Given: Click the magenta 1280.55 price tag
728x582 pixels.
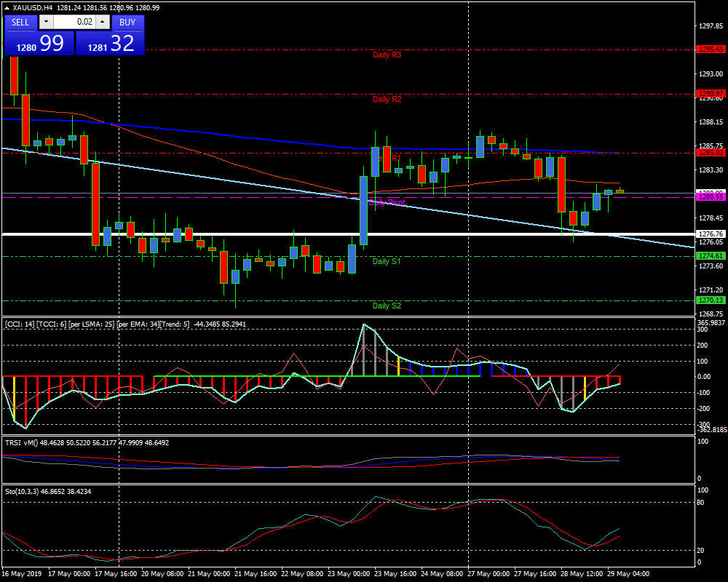Looking at the screenshot, I should pyautogui.click(x=711, y=197).
